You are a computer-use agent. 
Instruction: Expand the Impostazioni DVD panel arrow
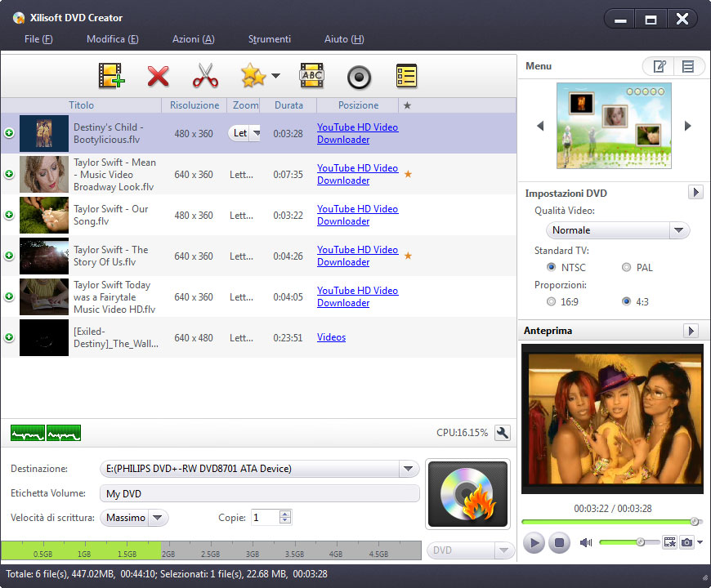(695, 193)
